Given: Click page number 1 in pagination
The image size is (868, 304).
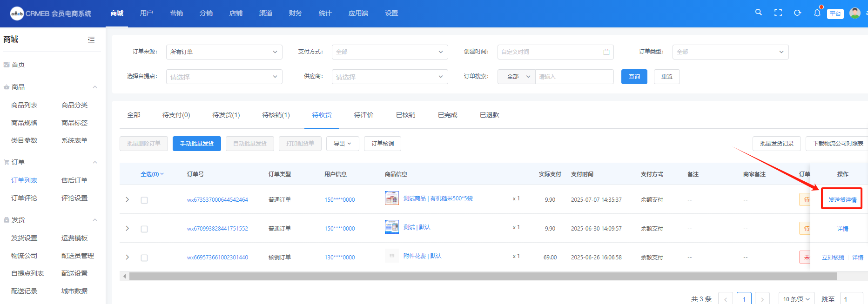Looking at the screenshot, I should (x=744, y=299).
